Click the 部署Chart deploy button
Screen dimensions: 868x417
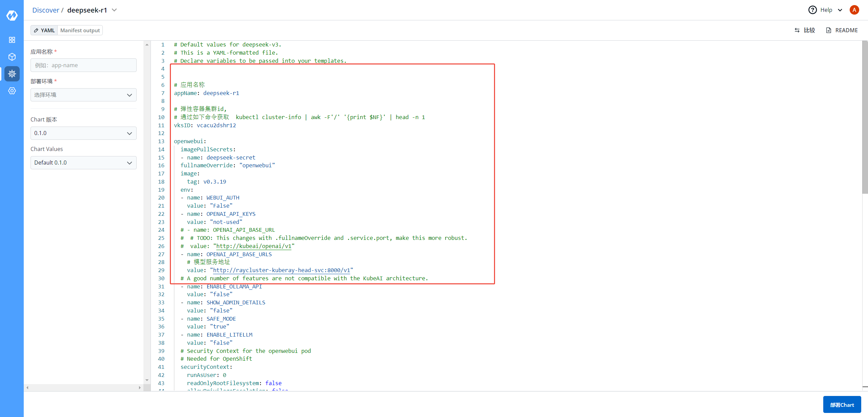pyautogui.click(x=842, y=404)
